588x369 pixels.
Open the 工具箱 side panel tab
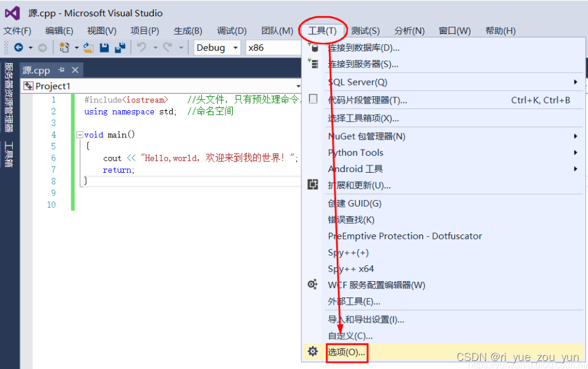pos(8,154)
